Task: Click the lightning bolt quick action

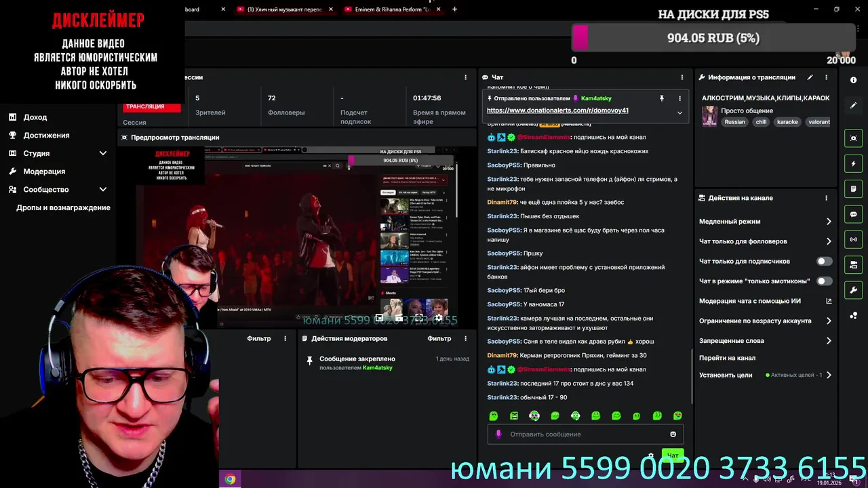Action: (x=853, y=164)
